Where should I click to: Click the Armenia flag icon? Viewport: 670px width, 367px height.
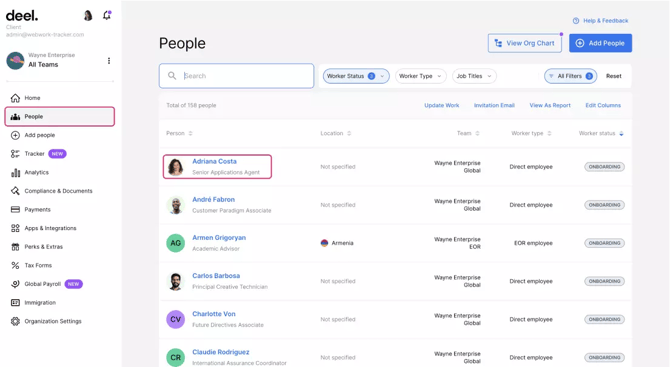coord(324,243)
